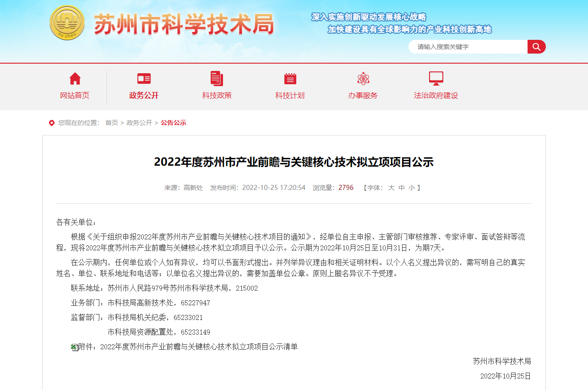Set font size to 小
The width and height of the screenshot is (588, 390).
pyautogui.click(x=412, y=188)
